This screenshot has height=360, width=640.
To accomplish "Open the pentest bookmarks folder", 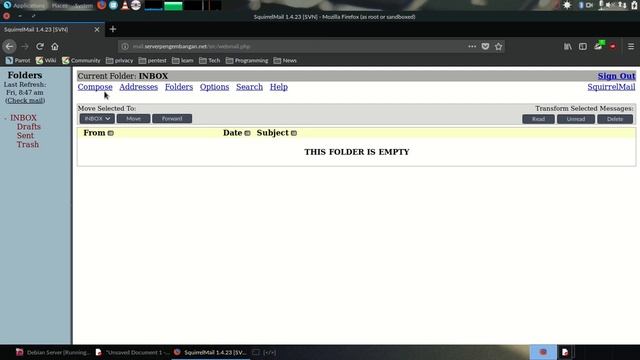I will point(153,60).
